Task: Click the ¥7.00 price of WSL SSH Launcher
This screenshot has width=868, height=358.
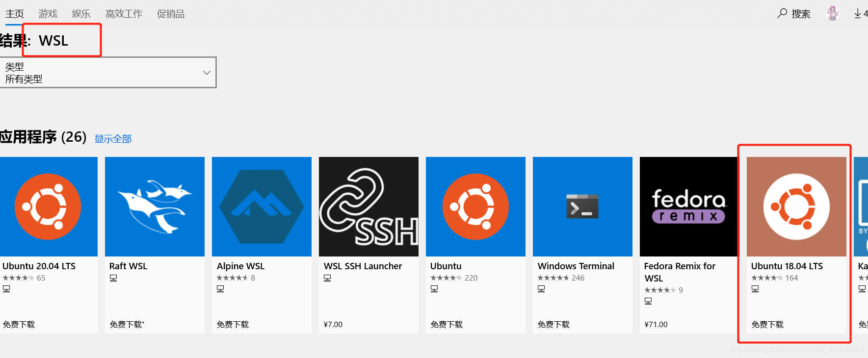Action: (333, 324)
